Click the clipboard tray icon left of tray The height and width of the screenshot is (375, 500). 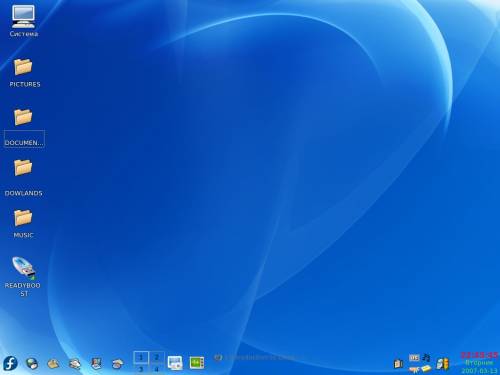tap(398, 363)
